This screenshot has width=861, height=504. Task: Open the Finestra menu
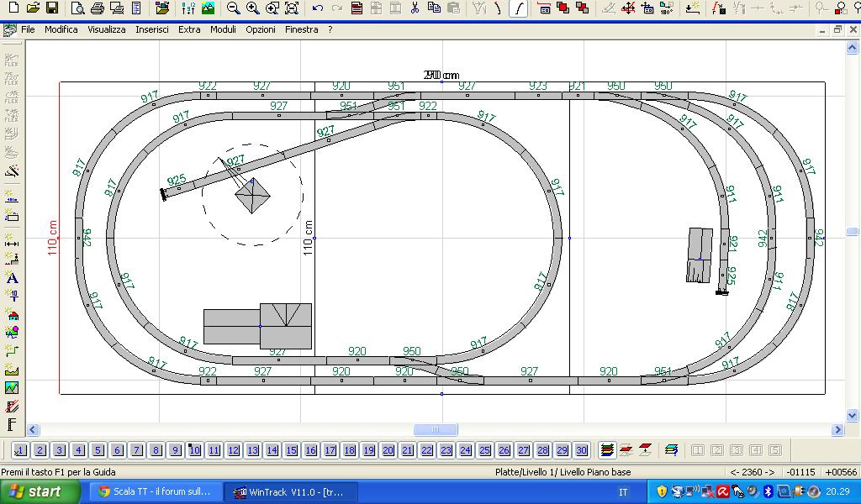[x=302, y=29]
